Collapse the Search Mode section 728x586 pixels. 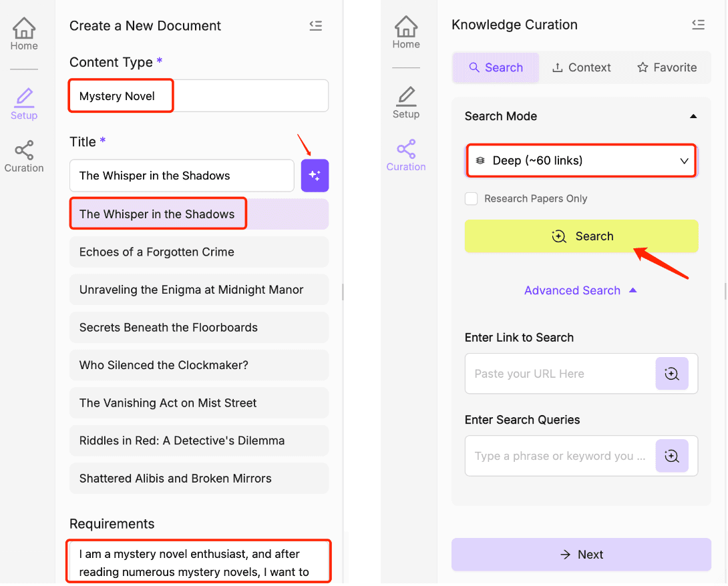[693, 116]
